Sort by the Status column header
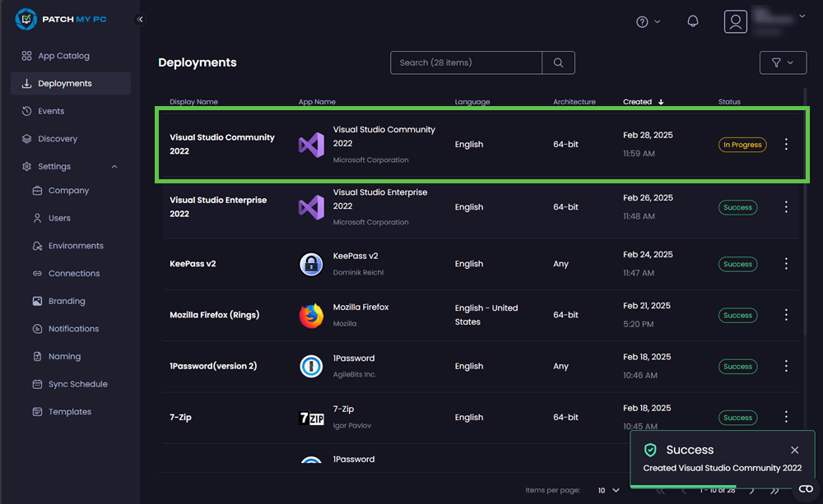 (729, 102)
